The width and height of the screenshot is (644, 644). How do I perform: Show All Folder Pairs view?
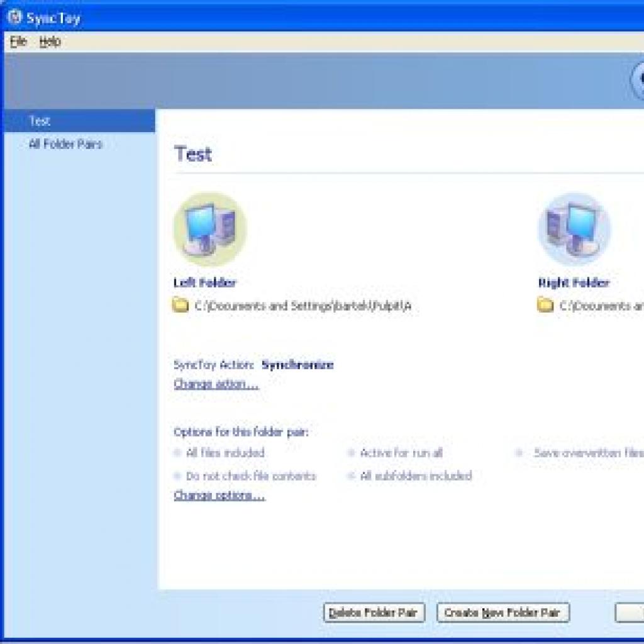[x=65, y=144]
